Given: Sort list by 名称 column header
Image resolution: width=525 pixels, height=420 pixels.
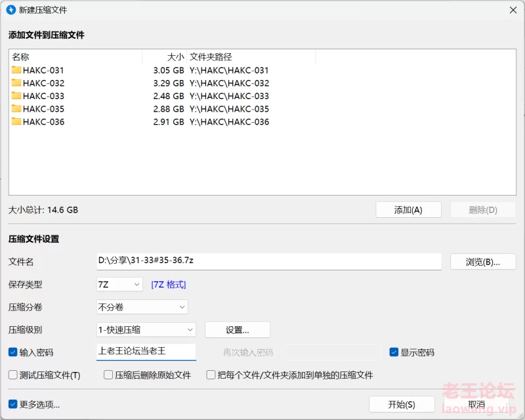Looking at the screenshot, I should click(75, 57).
